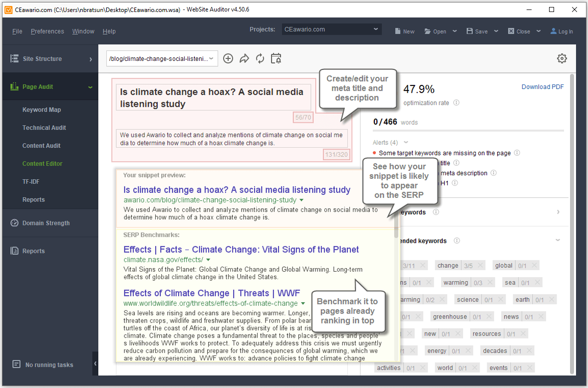The image size is (588, 388).
Task: Open the Preferences menu
Action: click(47, 31)
